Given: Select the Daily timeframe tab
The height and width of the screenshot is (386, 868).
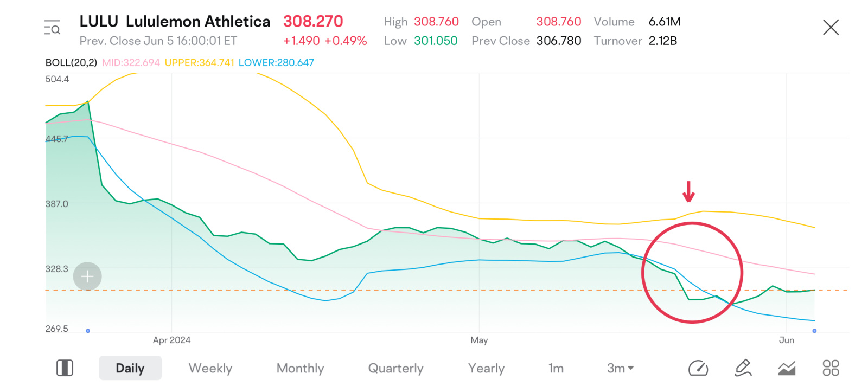Looking at the screenshot, I should [130, 368].
